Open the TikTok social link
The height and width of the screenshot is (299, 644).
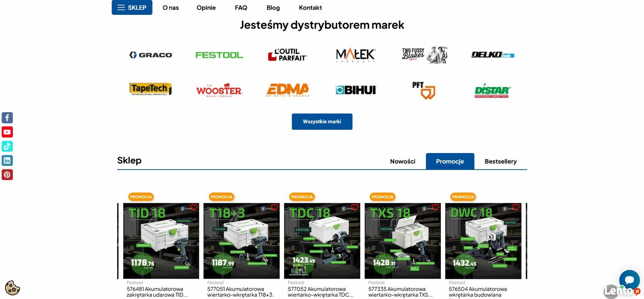coord(7,146)
